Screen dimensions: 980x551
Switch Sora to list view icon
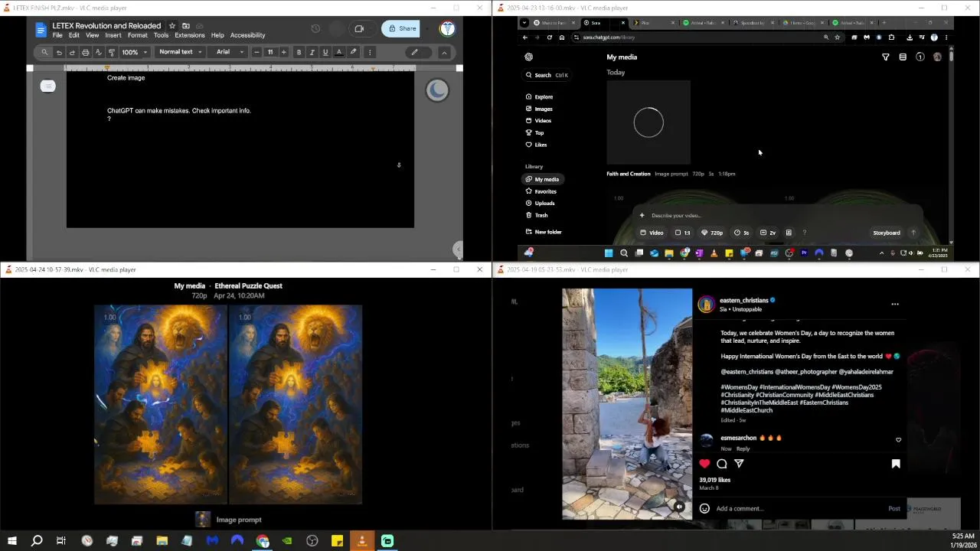click(x=903, y=57)
